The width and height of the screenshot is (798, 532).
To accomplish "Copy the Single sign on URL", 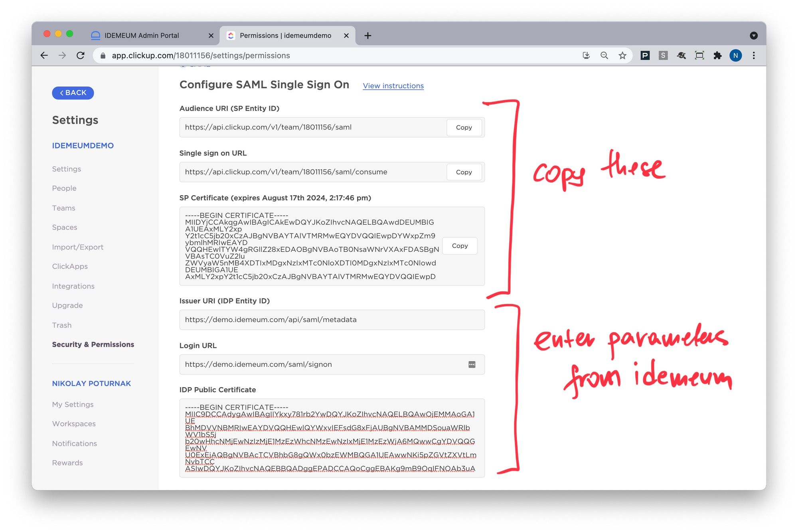I will 464,172.
